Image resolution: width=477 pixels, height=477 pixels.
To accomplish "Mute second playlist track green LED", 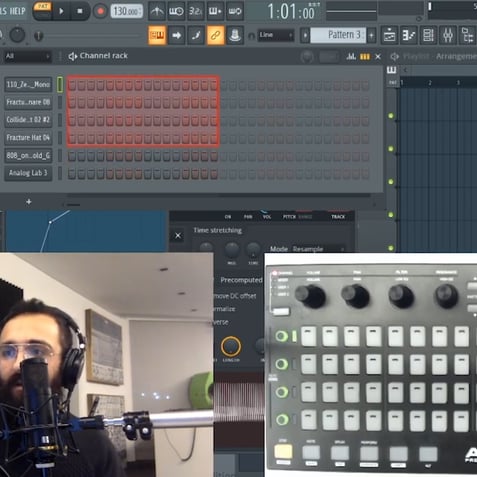I will (x=391, y=149).
